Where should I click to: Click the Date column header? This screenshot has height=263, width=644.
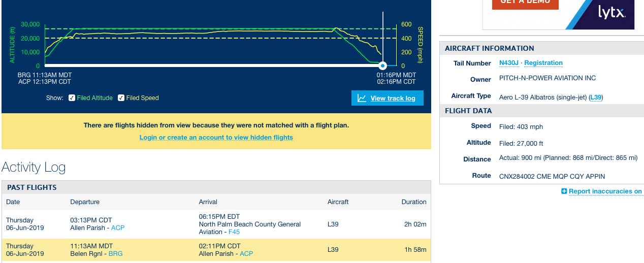tap(13, 202)
